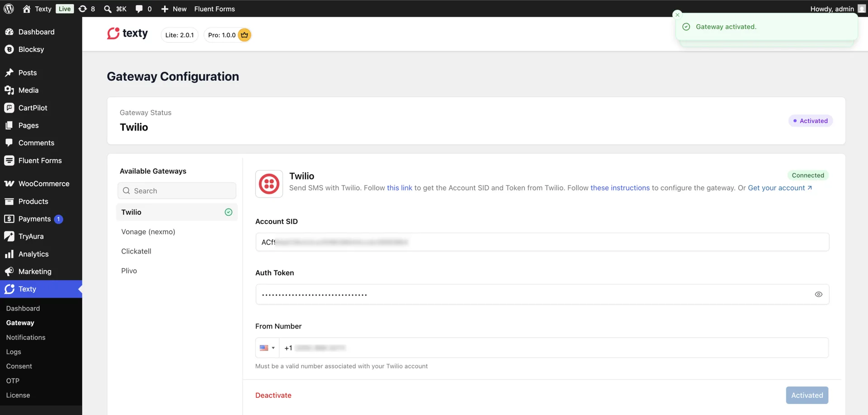This screenshot has width=868, height=415.
Task: Open the search command icon
Action: pyautogui.click(x=108, y=9)
